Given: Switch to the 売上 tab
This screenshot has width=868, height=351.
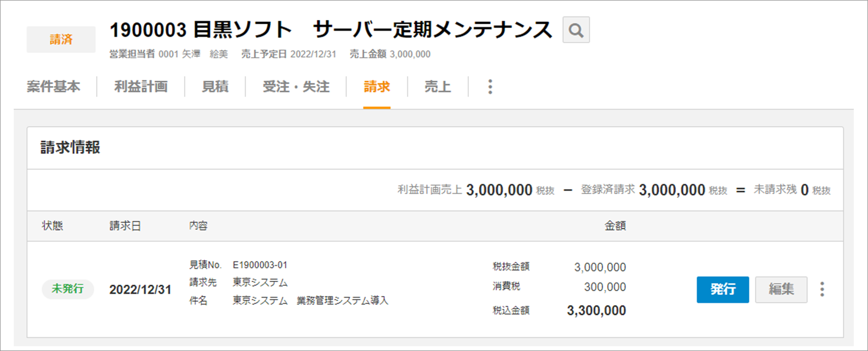Looking at the screenshot, I should pos(438,87).
